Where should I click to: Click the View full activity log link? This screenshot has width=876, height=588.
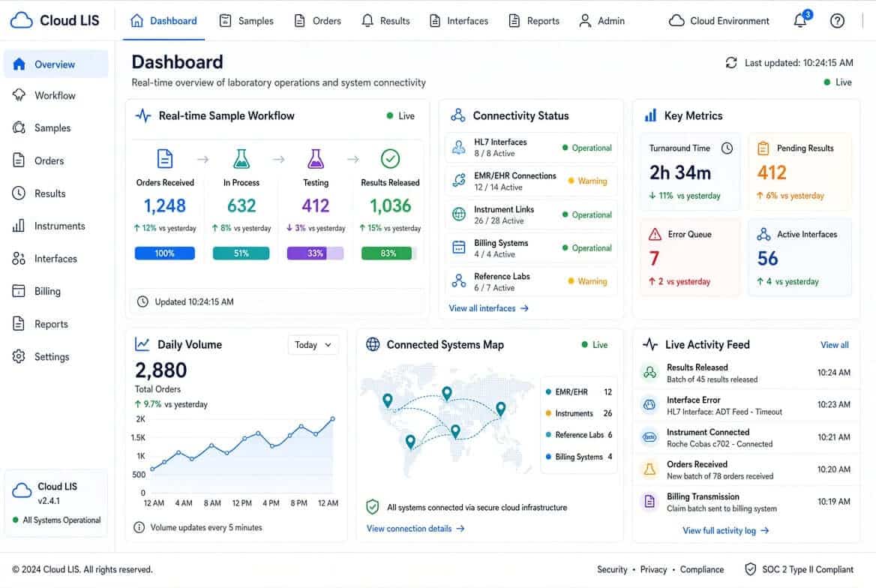(x=725, y=530)
